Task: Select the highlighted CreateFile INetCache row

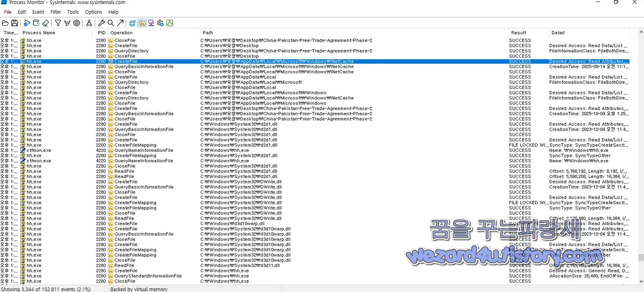Action: (x=315, y=61)
